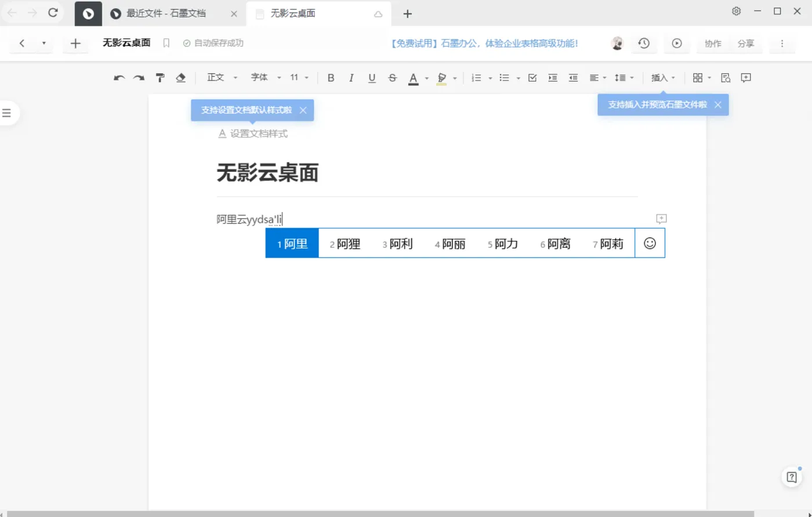Select IME candidate 阿里
The image size is (812, 517).
point(292,244)
